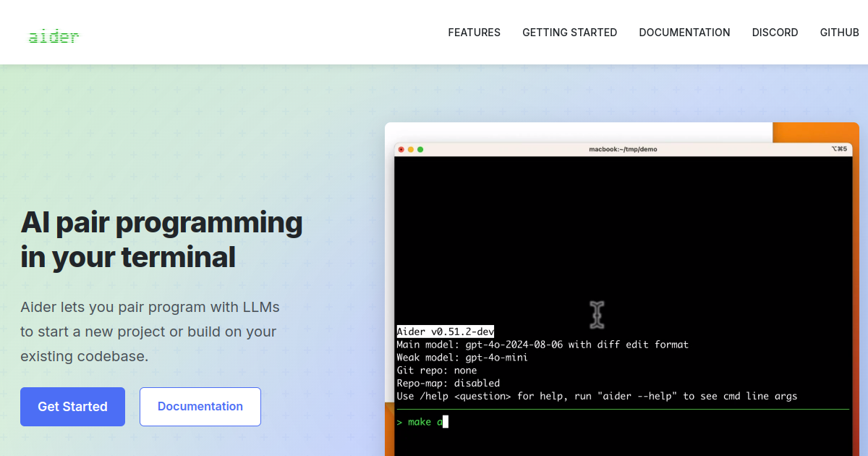
Task: Go to Getting Started in the navbar
Action: [569, 33]
